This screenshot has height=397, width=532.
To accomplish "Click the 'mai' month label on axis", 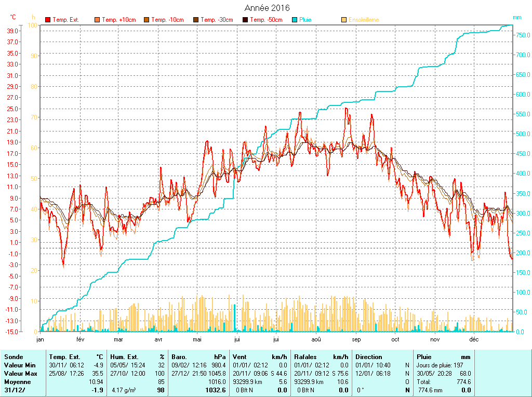I will point(197,339).
